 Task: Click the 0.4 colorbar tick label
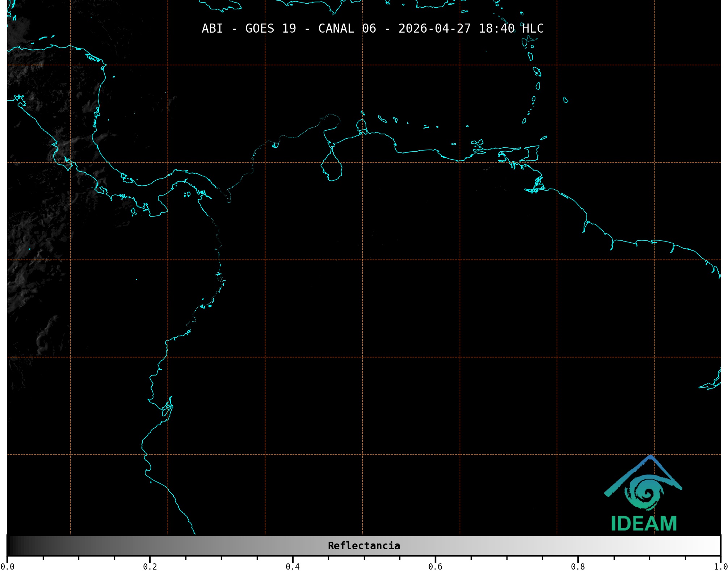[293, 567]
